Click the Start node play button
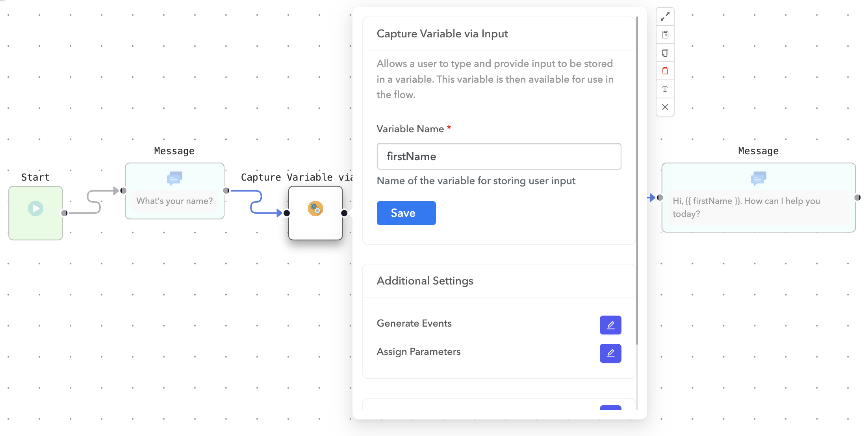Screen dimensions: 868x436 point(35,208)
